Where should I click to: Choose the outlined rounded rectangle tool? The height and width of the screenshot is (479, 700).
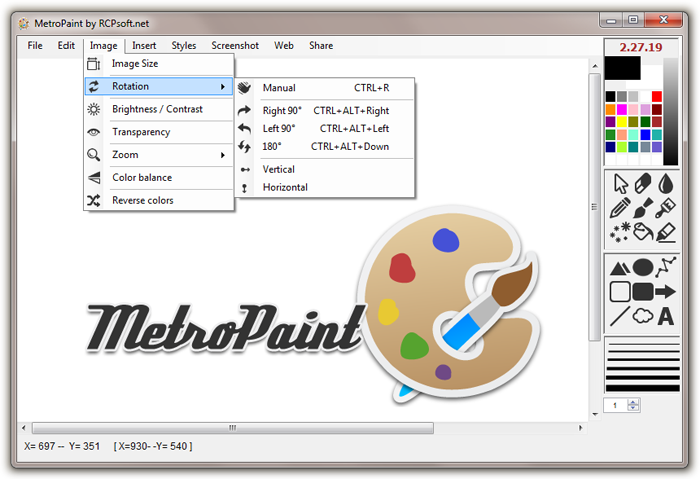click(x=620, y=292)
